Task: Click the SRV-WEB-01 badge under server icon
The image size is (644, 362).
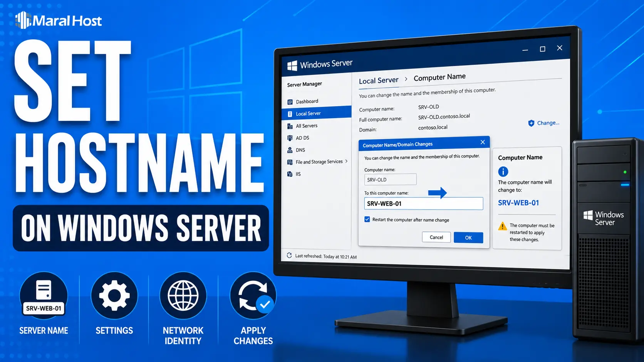Action: (x=44, y=308)
